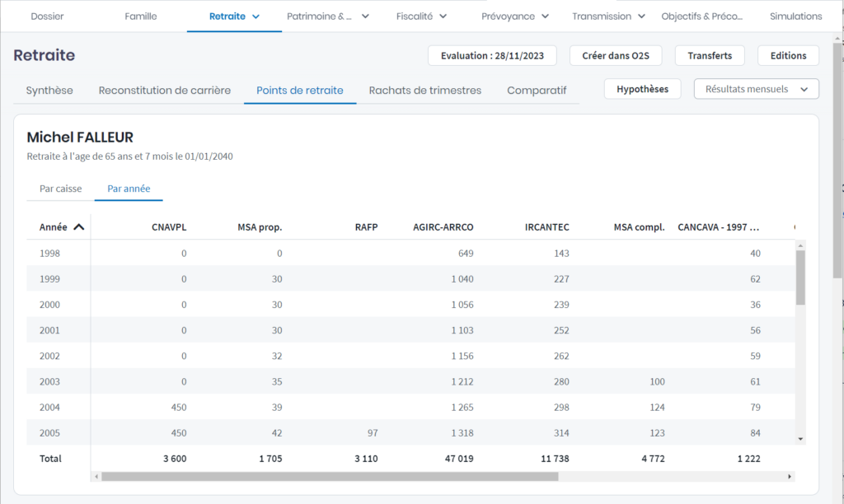Switch to Par caisse view
Screen dimensions: 844x504
tap(61, 189)
